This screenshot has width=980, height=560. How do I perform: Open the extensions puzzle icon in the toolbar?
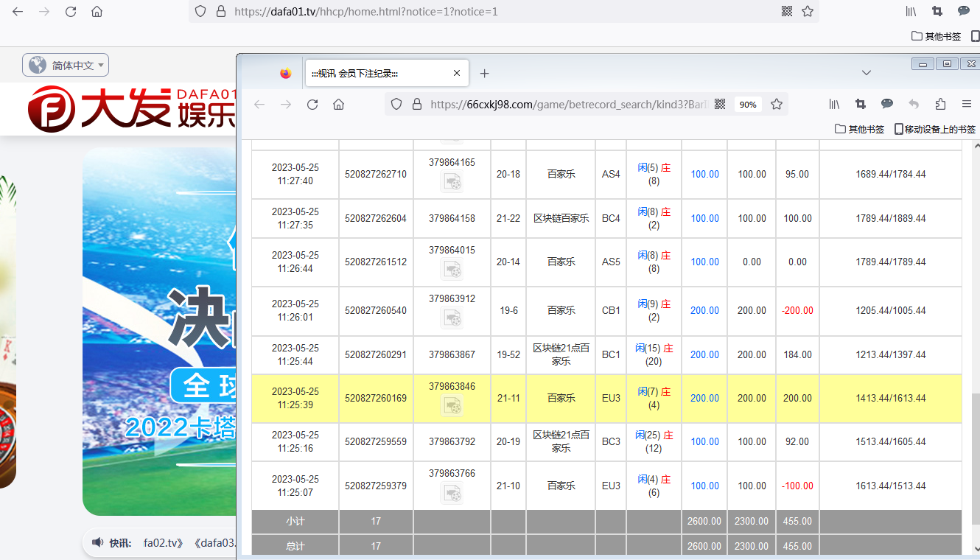pyautogui.click(x=940, y=105)
